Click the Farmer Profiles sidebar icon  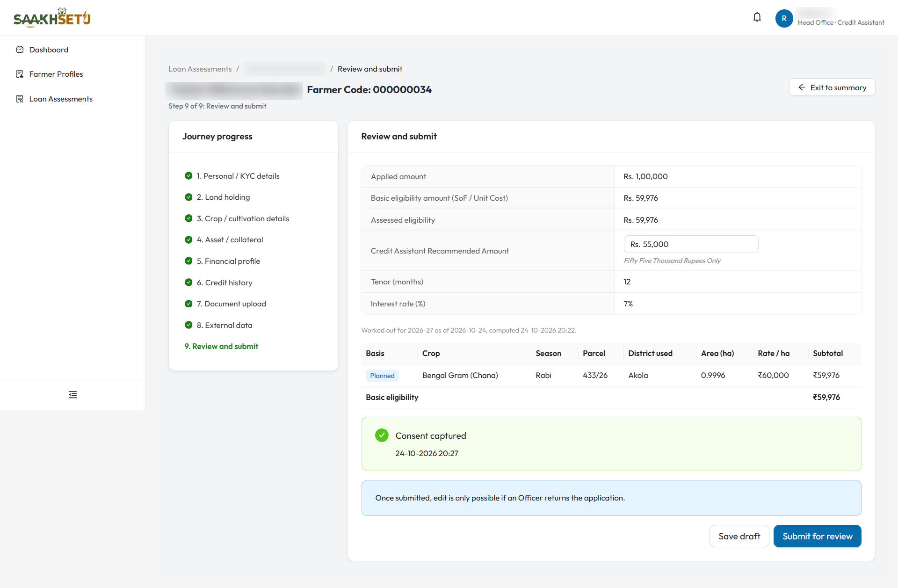tap(20, 74)
